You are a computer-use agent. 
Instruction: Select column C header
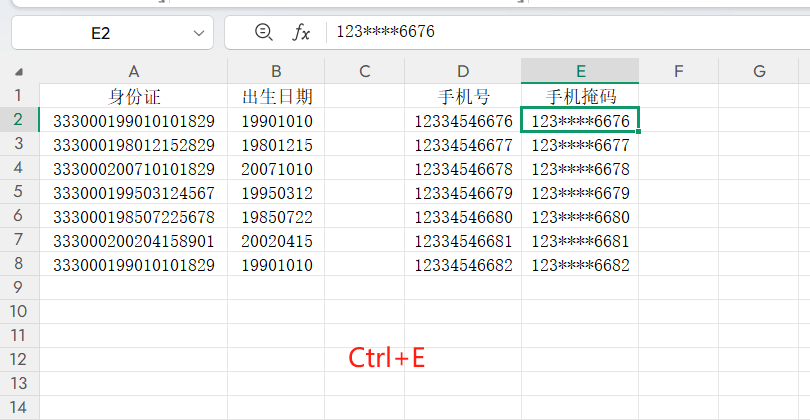coord(364,71)
